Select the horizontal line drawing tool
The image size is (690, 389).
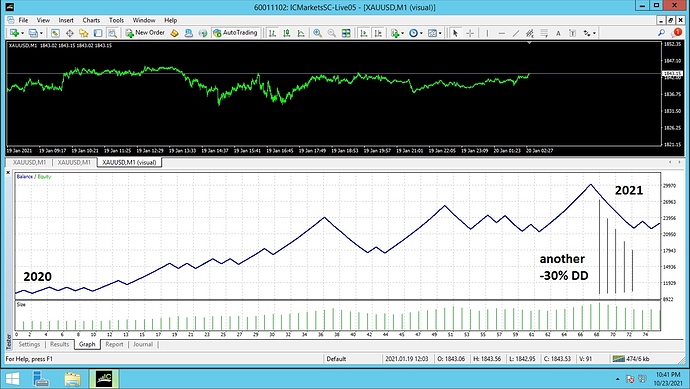[x=502, y=33]
